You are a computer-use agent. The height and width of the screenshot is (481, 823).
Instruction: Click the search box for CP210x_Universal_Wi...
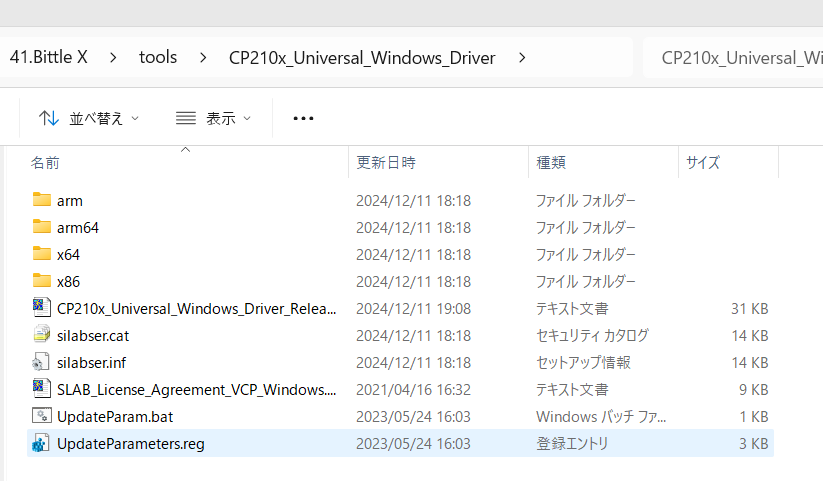point(733,58)
